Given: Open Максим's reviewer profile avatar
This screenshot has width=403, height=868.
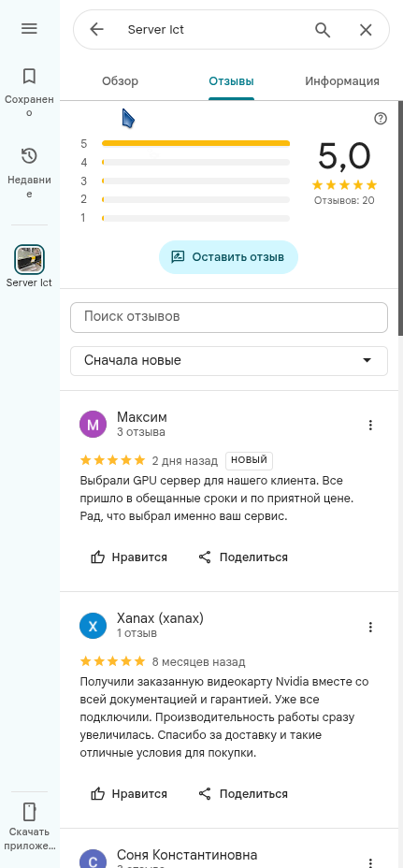Looking at the screenshot, I should (93, 425).
